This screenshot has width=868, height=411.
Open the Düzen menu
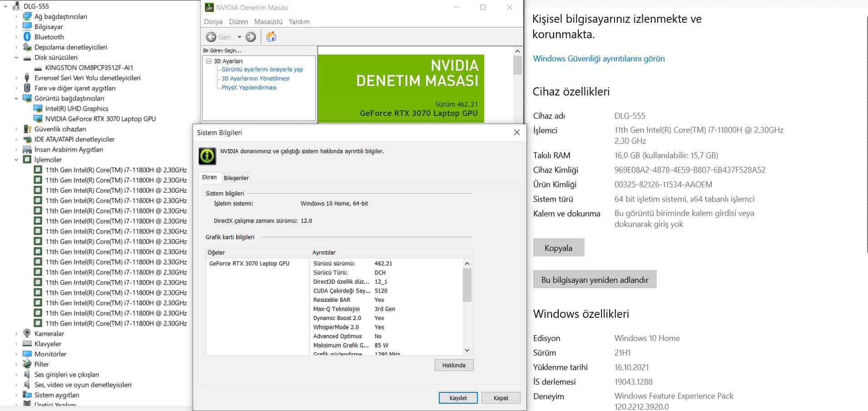[238, 21]
